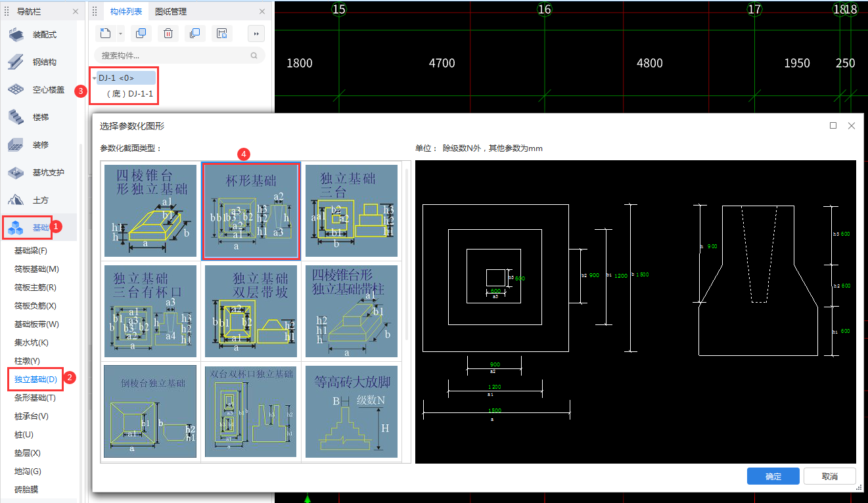Click the inter-floor copy component icon
The image size is (868, 503).
[194, 33]
